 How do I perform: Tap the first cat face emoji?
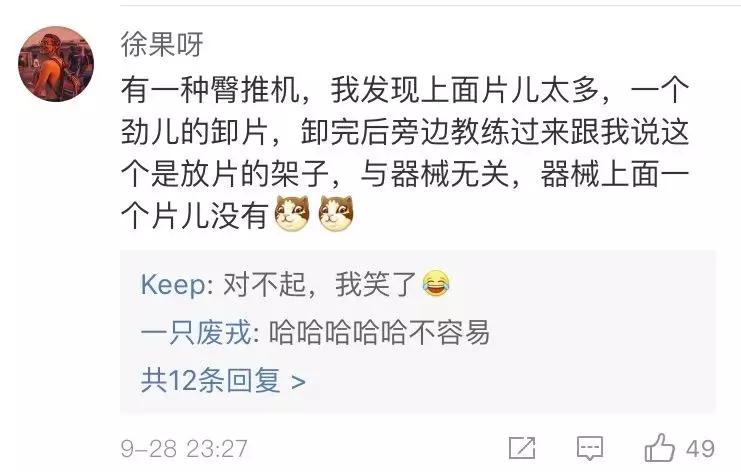[292, 213]
